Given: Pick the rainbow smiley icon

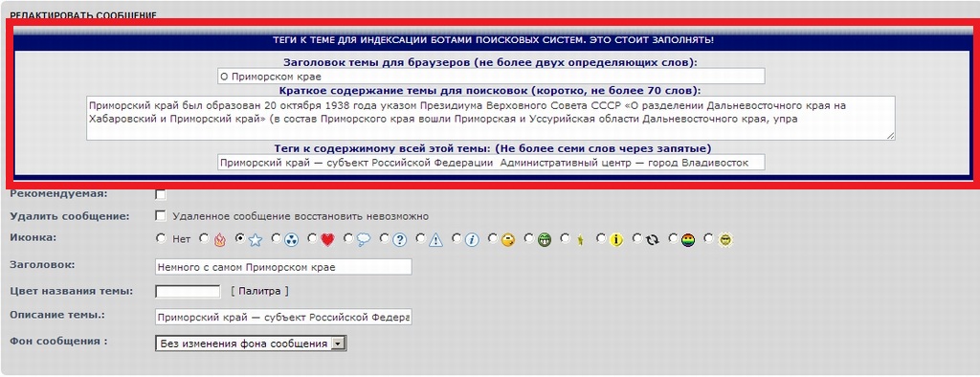Looking at the screenshot, I should click(688, 239).
